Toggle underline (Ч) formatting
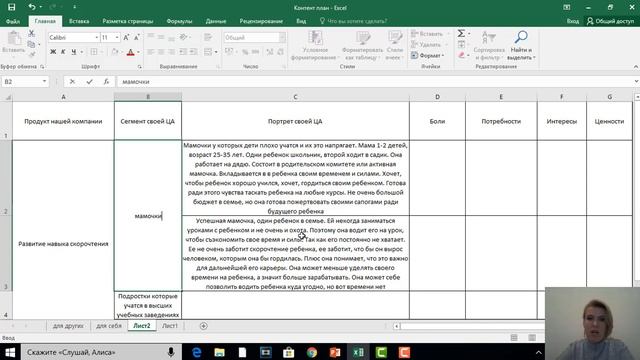The image size is (640, 360). click(74, 52)
